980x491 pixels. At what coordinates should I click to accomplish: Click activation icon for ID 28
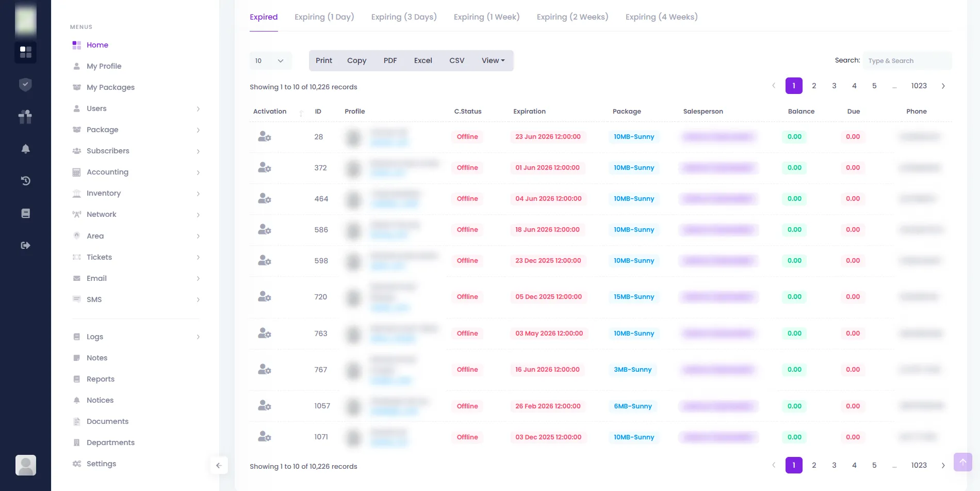(x=265, y=137)
